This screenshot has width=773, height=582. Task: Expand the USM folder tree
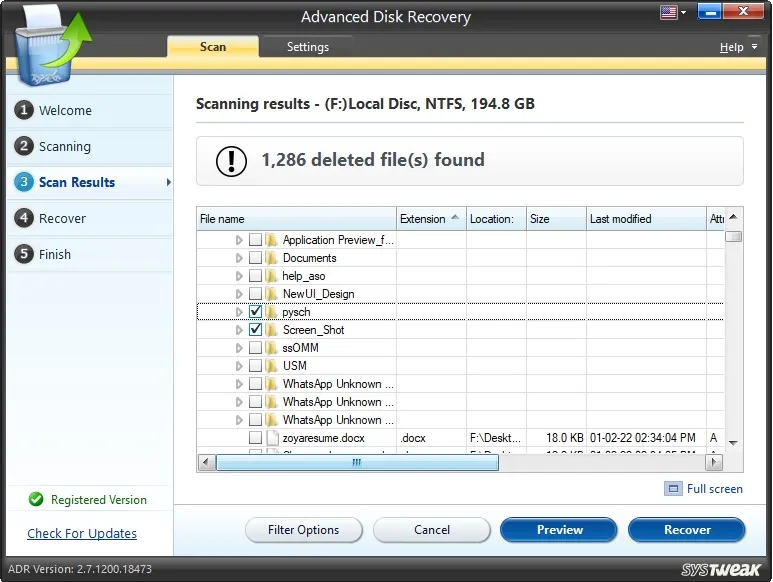tap(239, 366)
